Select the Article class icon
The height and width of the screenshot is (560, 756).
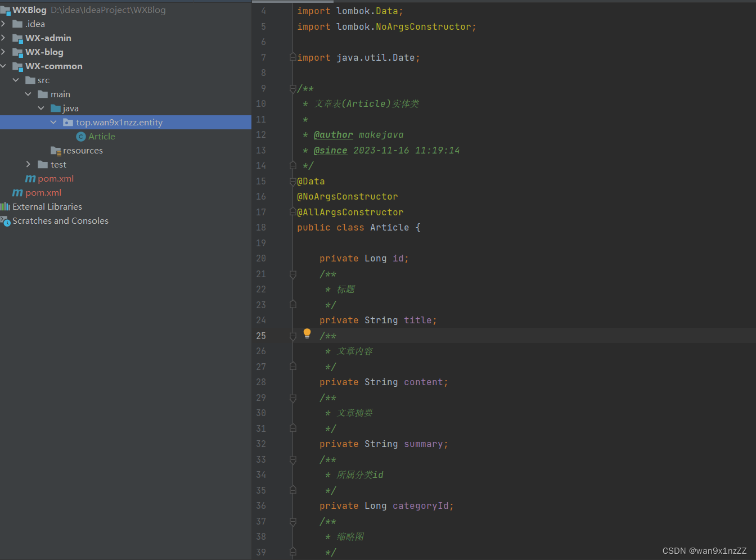coord(80,136)
